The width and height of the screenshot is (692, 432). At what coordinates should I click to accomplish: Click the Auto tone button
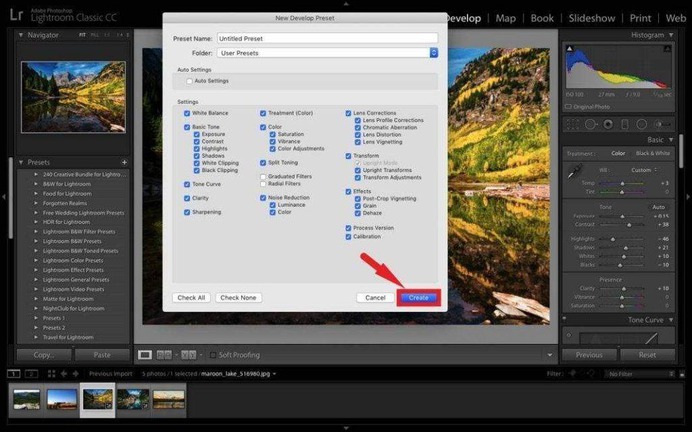coord(658,207)
